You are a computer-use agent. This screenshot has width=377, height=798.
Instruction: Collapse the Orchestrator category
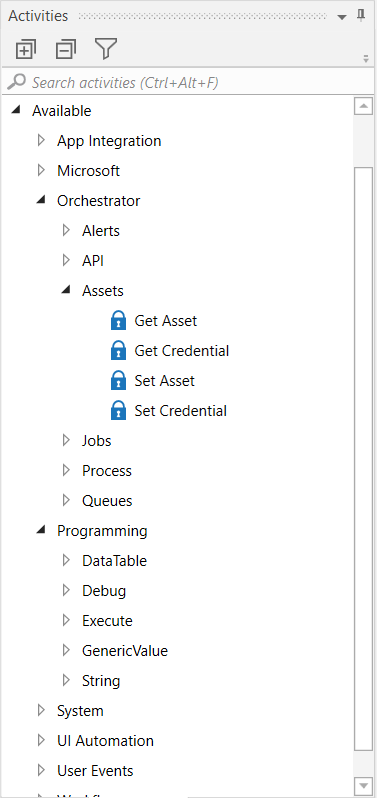[41, 201]
